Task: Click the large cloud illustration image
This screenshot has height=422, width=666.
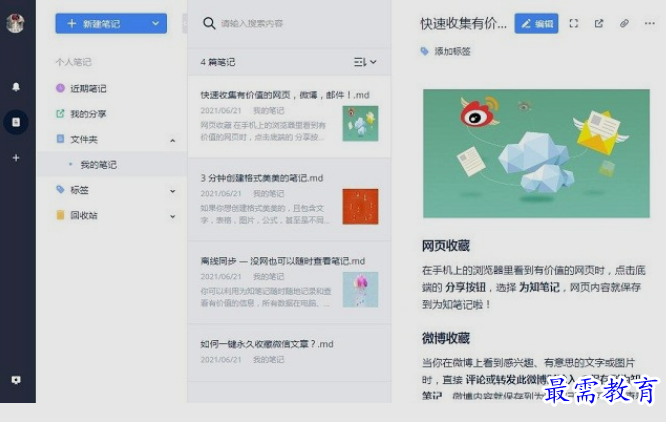Action: tap(536, 153)
